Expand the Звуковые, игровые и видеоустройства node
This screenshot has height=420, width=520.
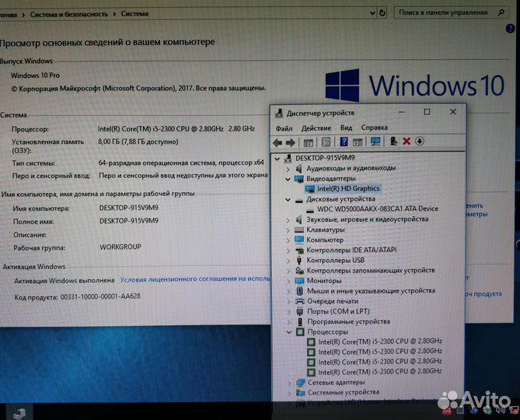point(288,220)
